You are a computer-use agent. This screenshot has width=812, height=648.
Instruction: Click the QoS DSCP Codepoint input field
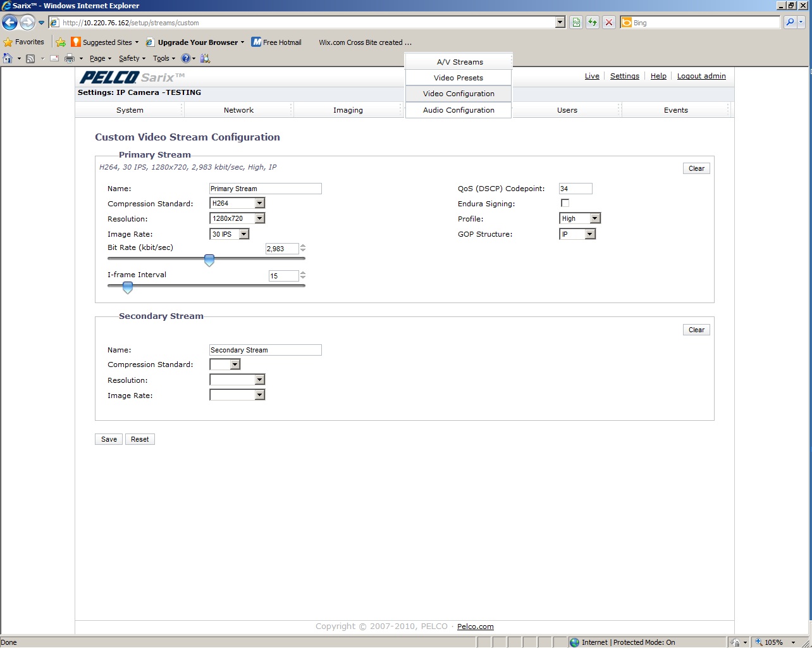(575, 189)
